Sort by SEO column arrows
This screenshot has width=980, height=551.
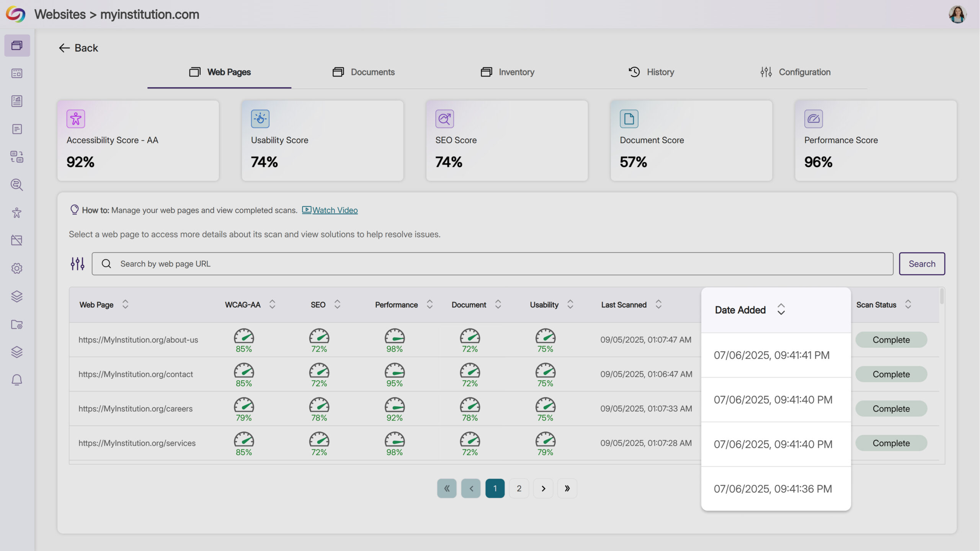click(337, 305)
